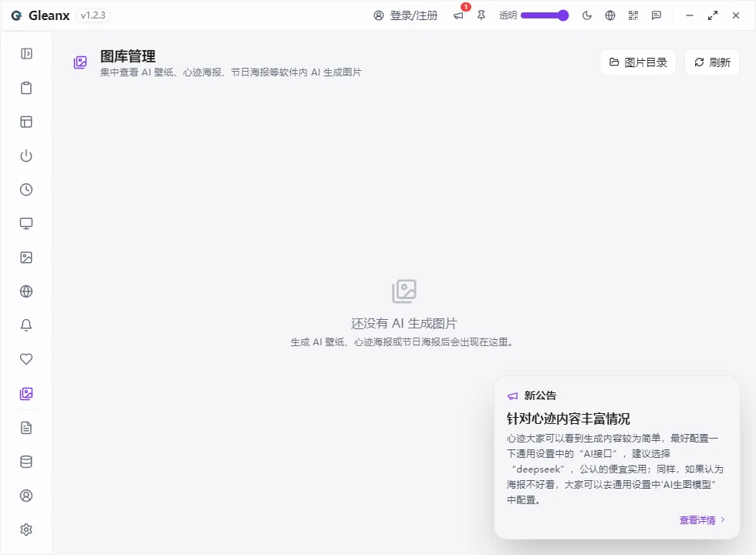Image resolution: width=756 pixels, height=555 pixels.
Task: Open the heart sidebar icon
Action: coord(26,359)
